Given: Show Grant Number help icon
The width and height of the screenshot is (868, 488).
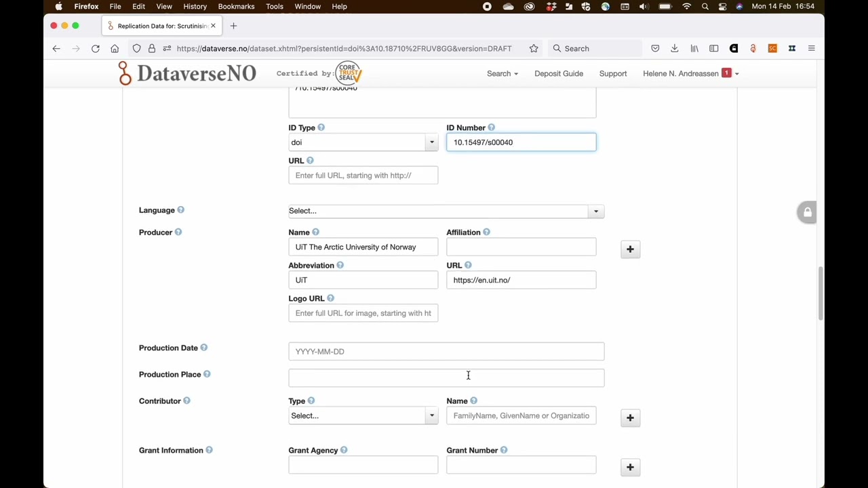Looking at the screenshot, I should [x=504, y=450].
